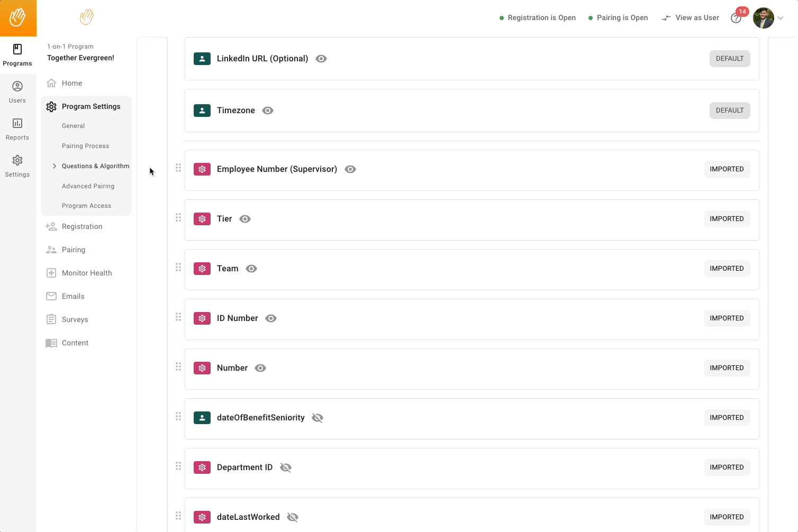Toggle visibility eye for Timezone
798x532 pixels.
tap(268, 111)
